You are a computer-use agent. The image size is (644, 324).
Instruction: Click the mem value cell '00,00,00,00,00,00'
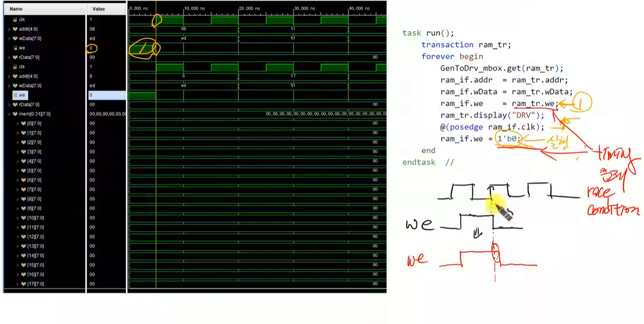tap(106, 114)
